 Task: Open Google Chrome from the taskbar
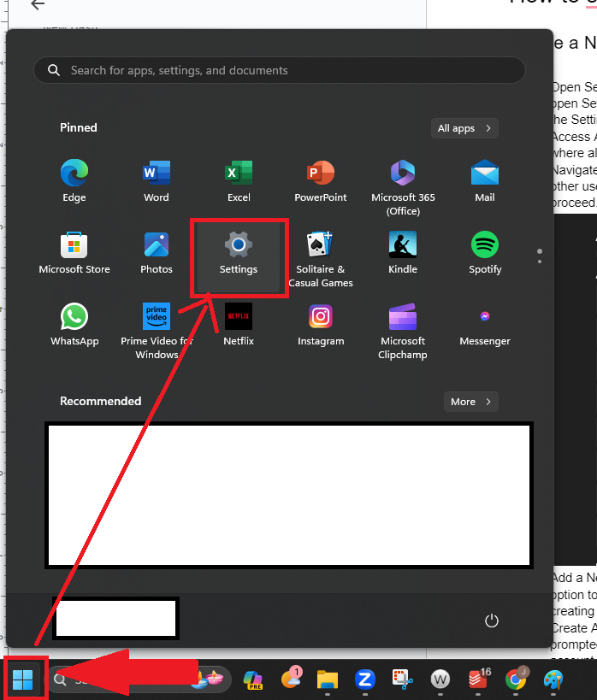(516, 679)
